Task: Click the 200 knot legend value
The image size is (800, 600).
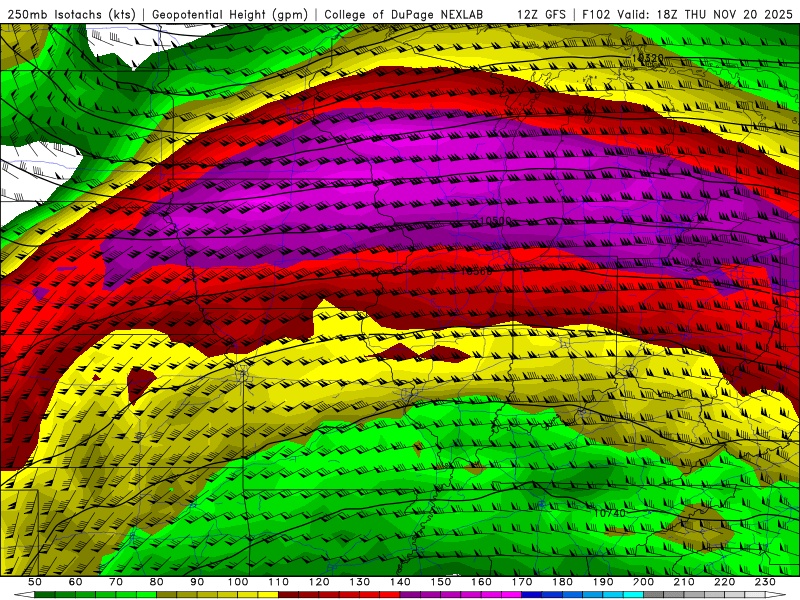Action: point(643,582)
